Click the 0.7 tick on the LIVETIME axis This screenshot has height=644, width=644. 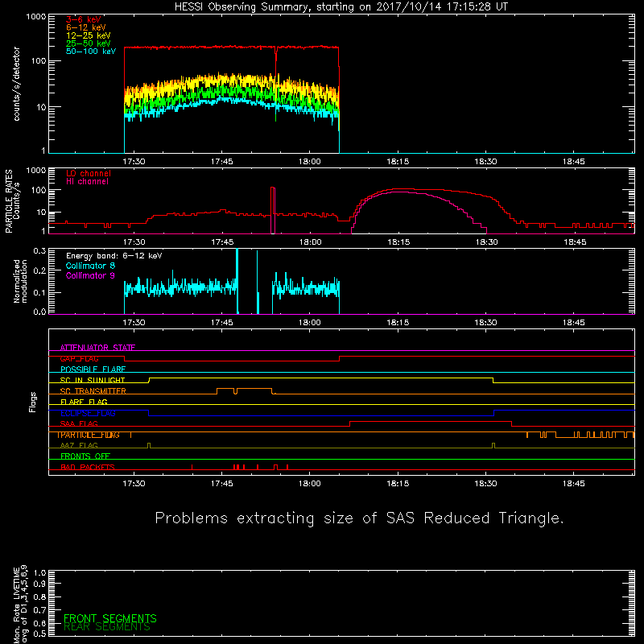click(39, 610)
